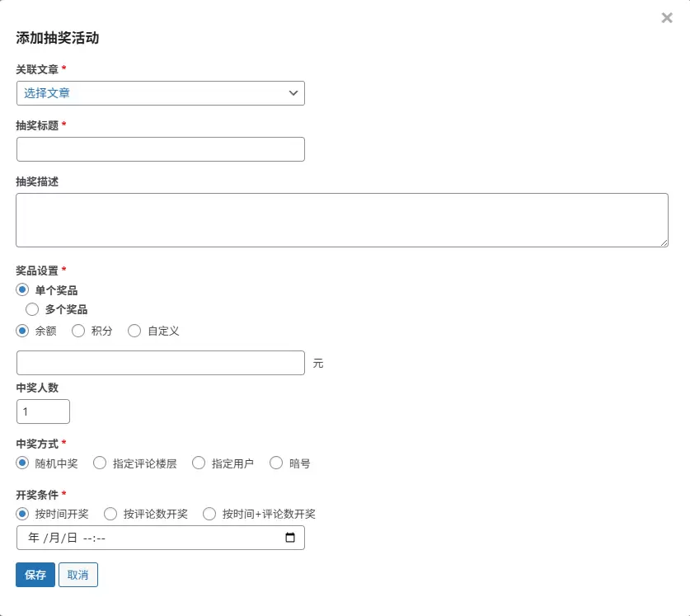Close the 添加抽奖活动 dialog
This screenshot has width=690, height=616.
[x=667, y=17]
